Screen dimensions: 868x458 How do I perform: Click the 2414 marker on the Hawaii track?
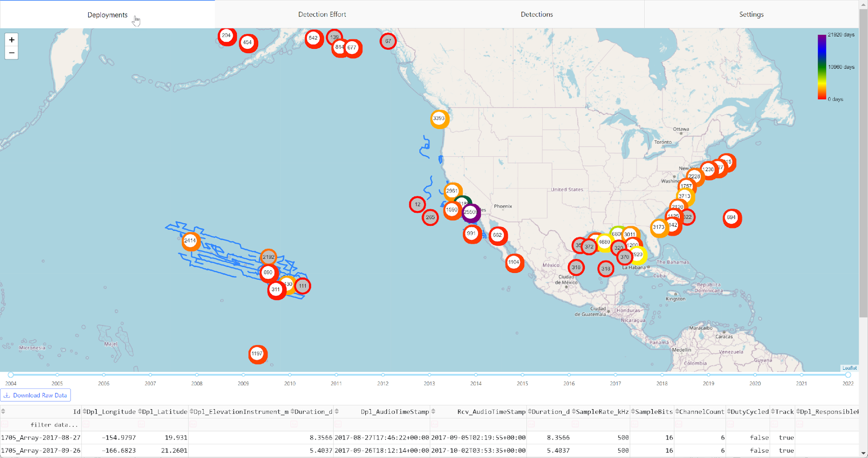[x=190, y=241]
